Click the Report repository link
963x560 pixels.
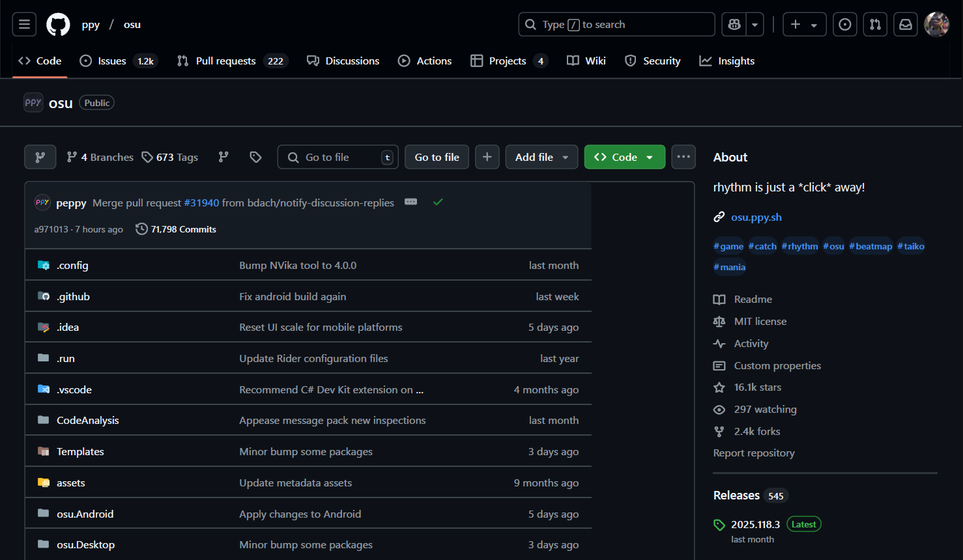(754, 453)
